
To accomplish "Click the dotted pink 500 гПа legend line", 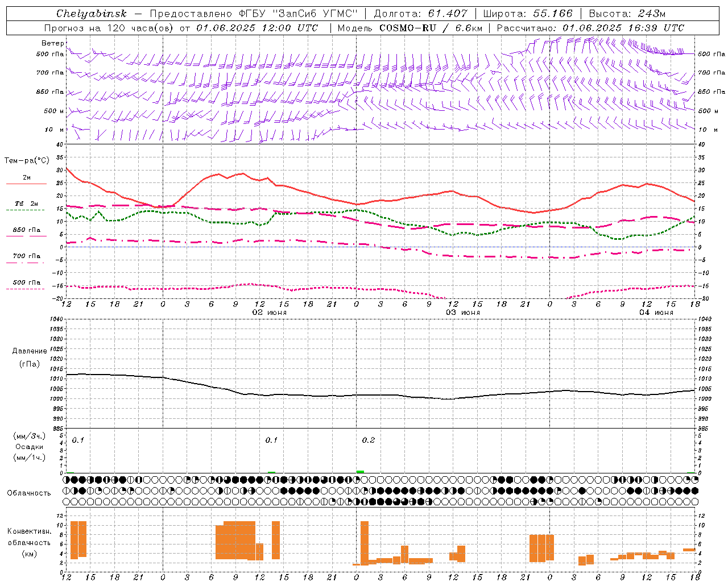I will 25,289.
